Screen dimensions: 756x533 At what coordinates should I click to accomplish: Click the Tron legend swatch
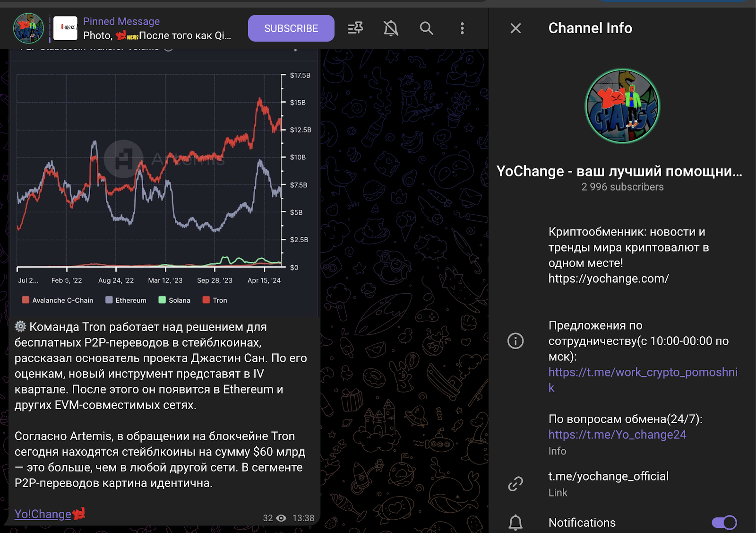pos(206,300)
